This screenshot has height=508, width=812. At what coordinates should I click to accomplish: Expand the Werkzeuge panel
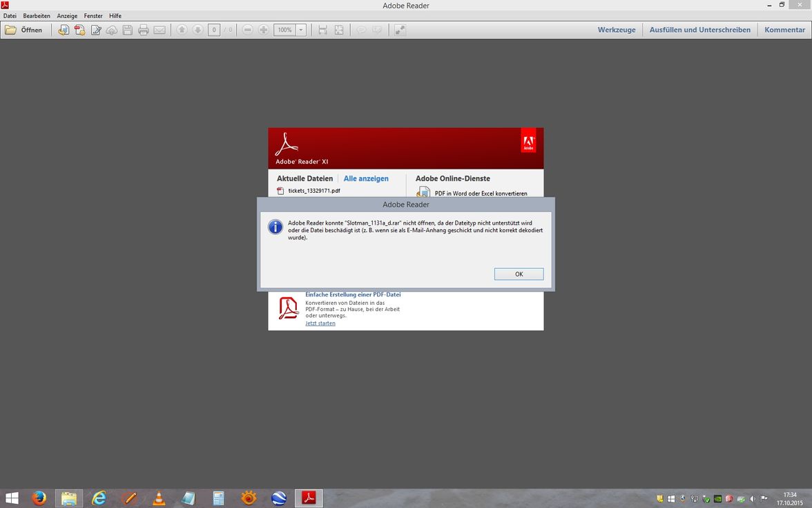click(x=616, y=30)
